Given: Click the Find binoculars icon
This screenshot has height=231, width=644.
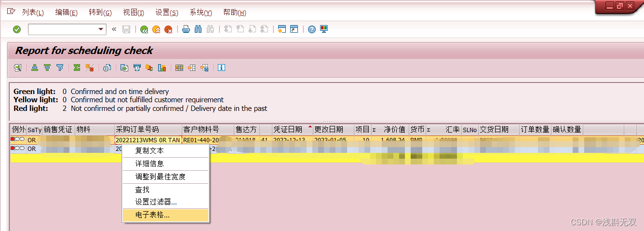Looking at the screenshot, I should (198, 29).
